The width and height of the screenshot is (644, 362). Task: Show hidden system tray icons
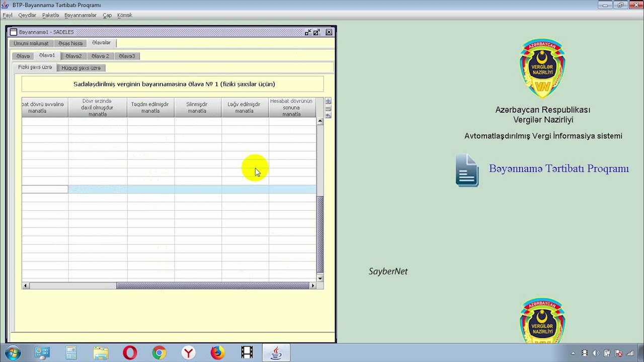(x=573, y=353)
